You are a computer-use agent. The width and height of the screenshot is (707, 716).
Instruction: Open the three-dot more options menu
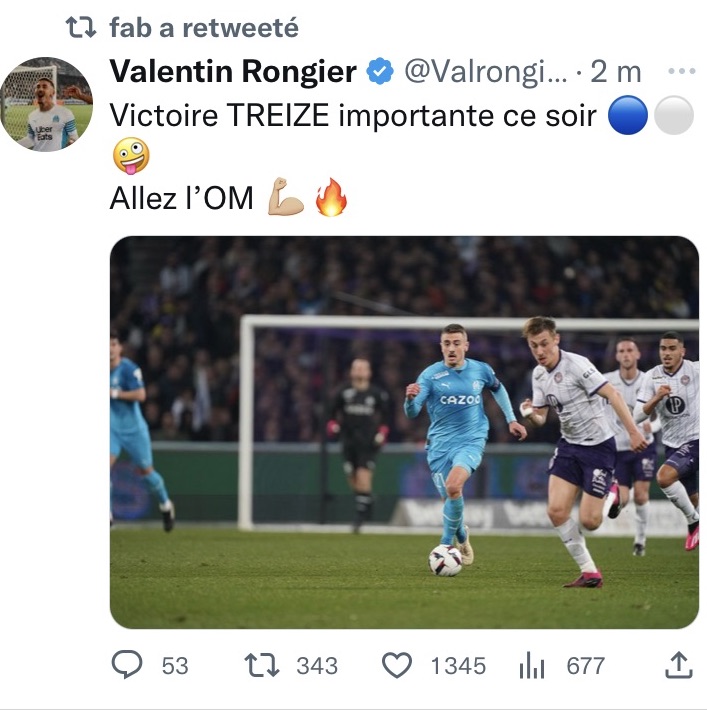(x=681, y=72)
